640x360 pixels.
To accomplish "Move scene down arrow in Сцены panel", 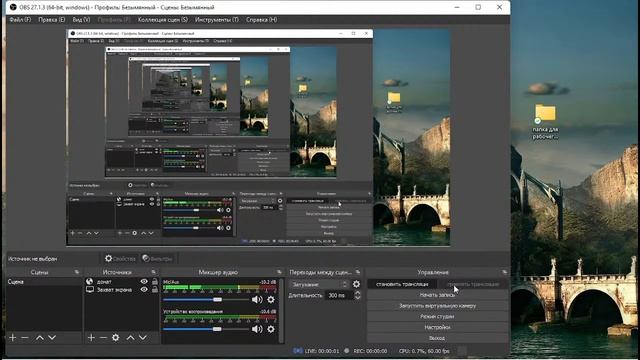I will point(52,338).
